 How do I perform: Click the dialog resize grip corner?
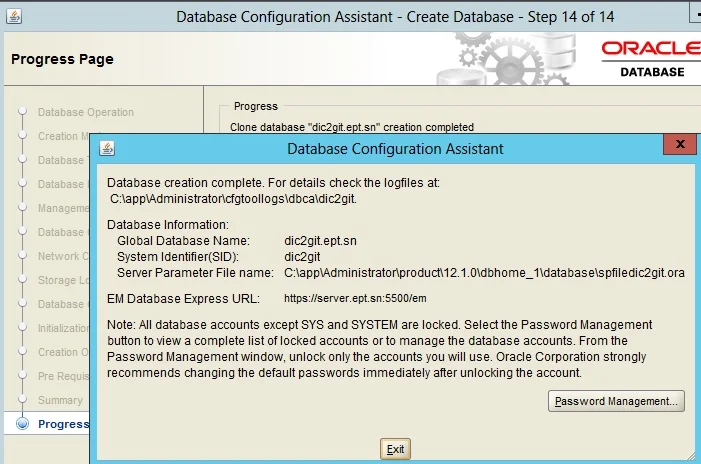point(691,455)
